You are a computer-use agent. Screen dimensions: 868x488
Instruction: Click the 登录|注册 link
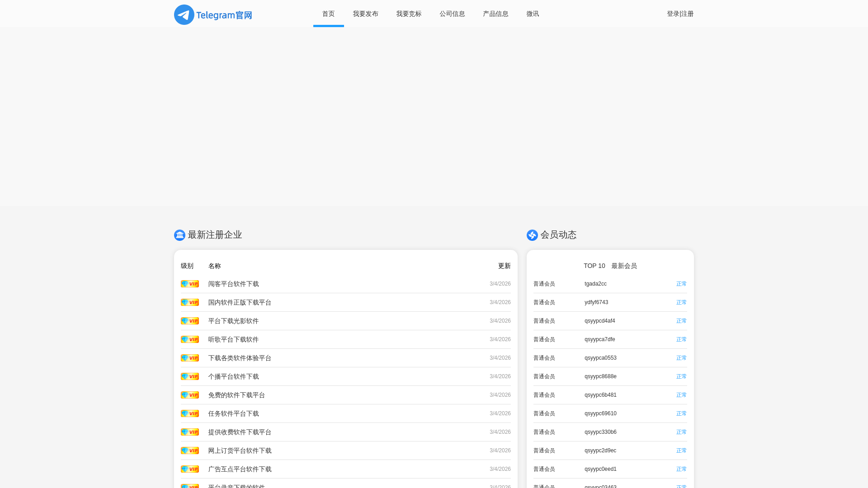[x=680, y=14]
